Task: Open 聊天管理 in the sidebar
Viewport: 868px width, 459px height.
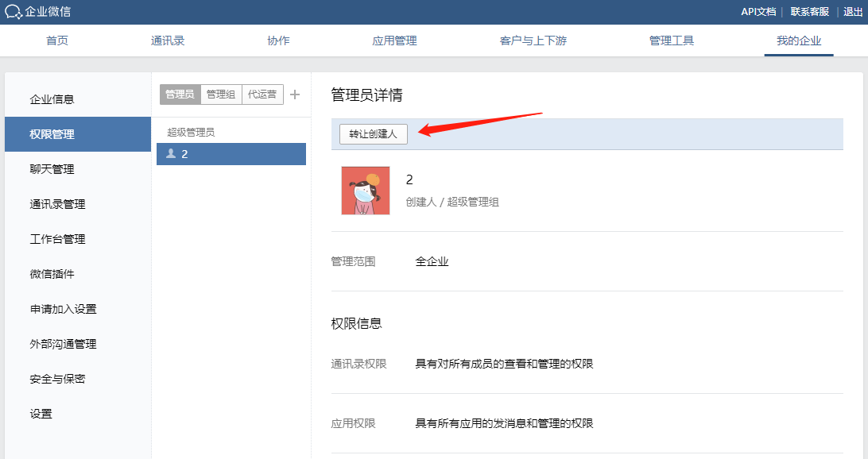Action: click(52, 169)
